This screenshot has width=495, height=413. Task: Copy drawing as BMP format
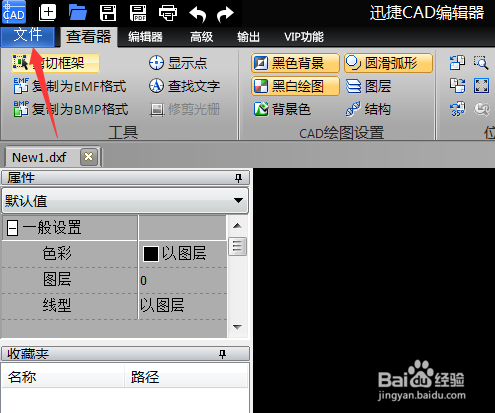(x=71, y=109)
